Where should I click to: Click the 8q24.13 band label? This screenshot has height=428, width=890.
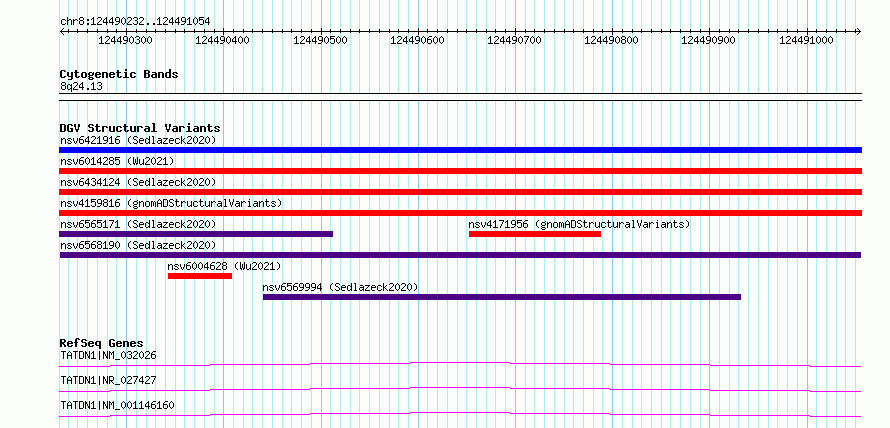81,86
